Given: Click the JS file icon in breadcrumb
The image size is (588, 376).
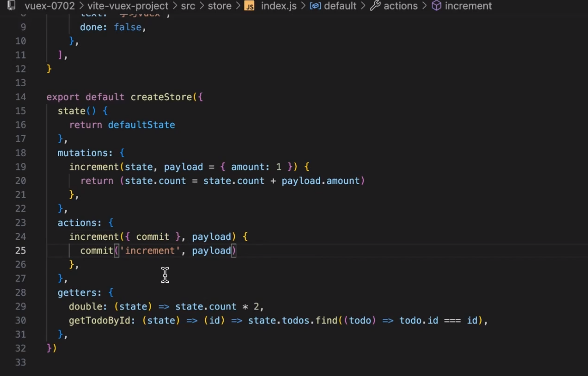Looking at the screenshot, I should (x=249, y=6).
